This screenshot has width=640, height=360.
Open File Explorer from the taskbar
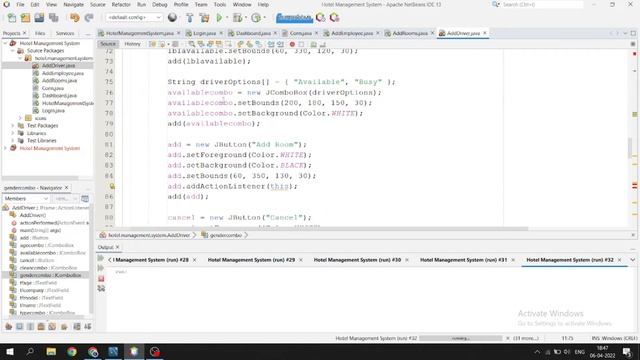click(x=51, y=351)
